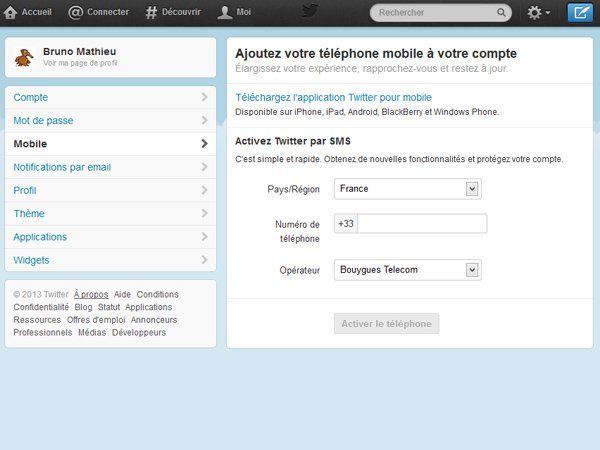Click chevron on the Compte row
The width and height of the screenshot is (600, 450).
pos(204,97)
